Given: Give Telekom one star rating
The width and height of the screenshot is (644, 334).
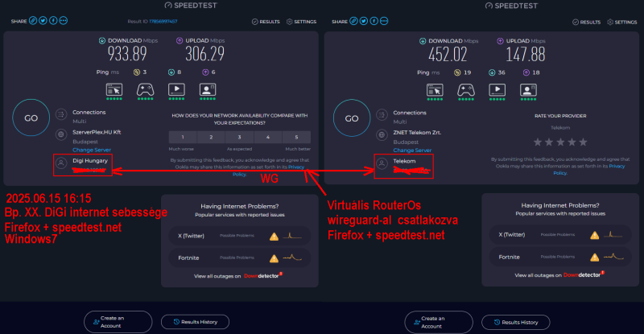Looking at the screenshot, I should click(538, 142).
